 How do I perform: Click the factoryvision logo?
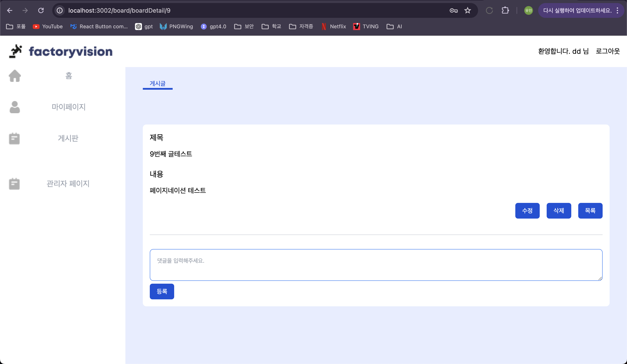coord(61,51)
